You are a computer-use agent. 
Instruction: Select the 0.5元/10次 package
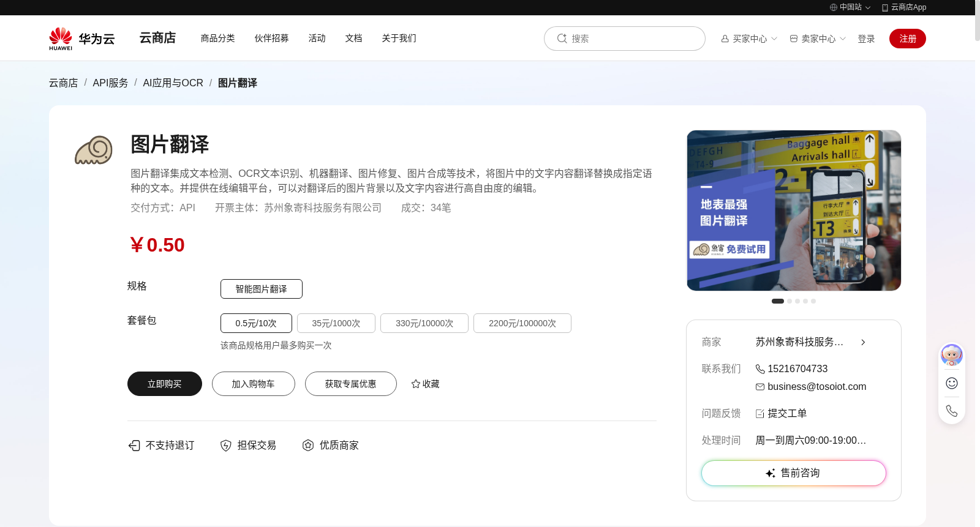pos(256,323)
